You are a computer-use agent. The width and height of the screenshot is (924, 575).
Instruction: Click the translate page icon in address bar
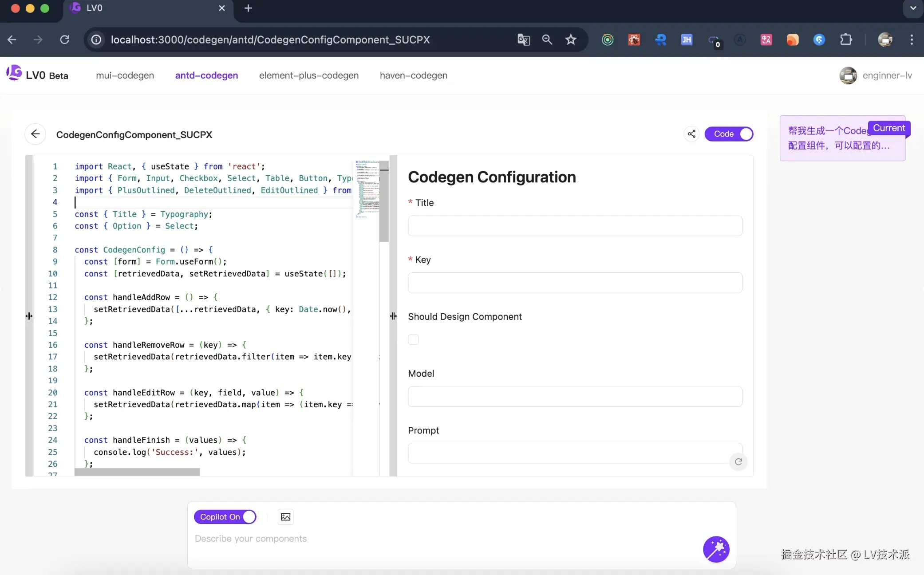click(524, 39)
